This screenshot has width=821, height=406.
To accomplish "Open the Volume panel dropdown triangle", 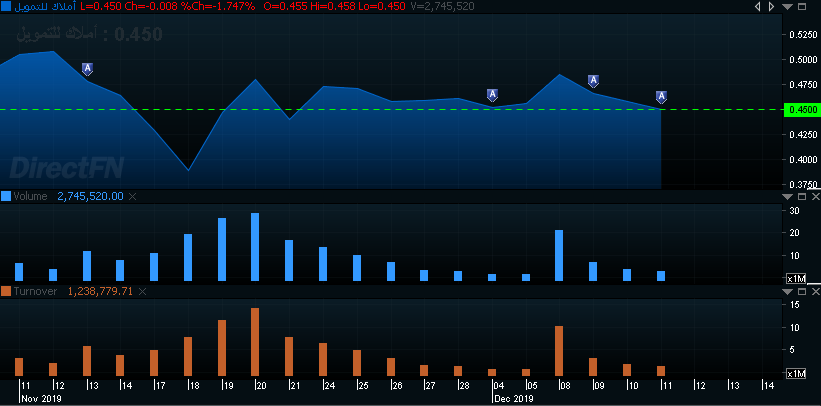I will [x=786, y=197].
